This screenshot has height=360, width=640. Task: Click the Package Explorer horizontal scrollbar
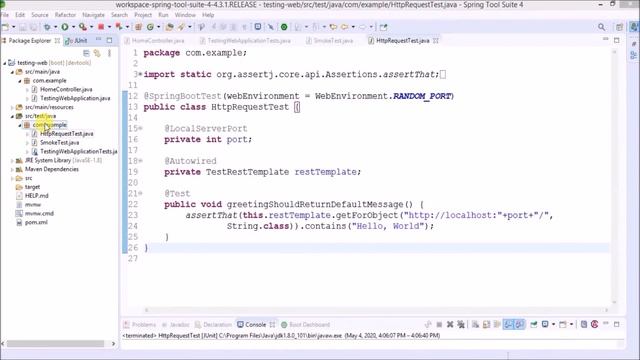(x=56, y=344)
